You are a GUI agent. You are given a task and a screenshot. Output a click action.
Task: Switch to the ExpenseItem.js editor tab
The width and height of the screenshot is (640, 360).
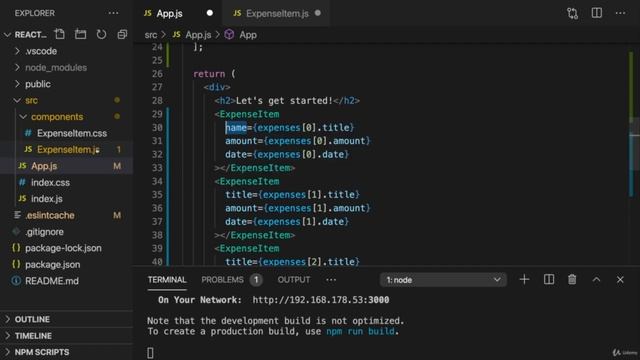(277, 13)
